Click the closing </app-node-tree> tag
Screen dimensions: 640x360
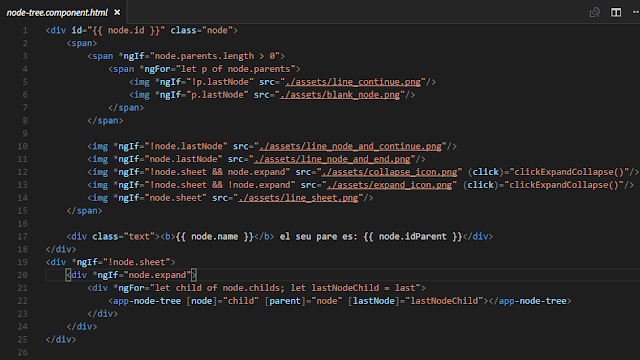pyautogui.click(x=530, y=301)
